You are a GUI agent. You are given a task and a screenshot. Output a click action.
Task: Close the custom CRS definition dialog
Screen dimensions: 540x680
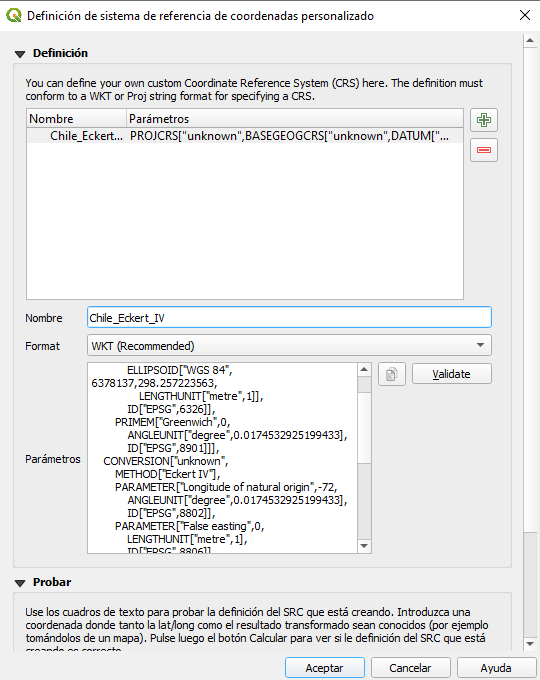tap(525, 15)
